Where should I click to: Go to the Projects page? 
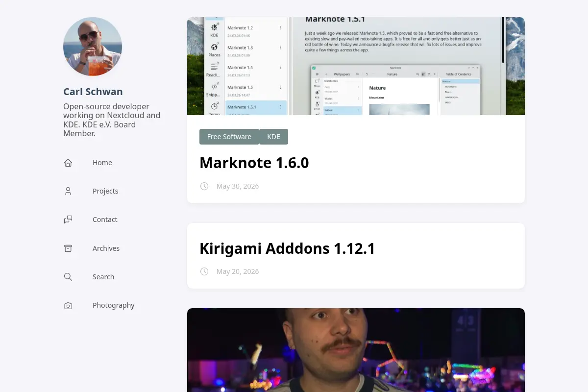coord(105,191)
